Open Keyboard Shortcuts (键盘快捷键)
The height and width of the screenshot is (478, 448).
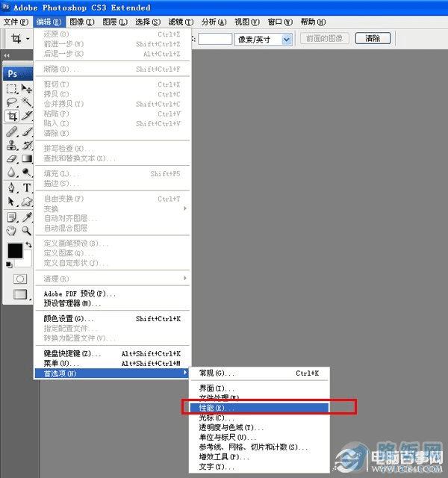pos(111,353)
